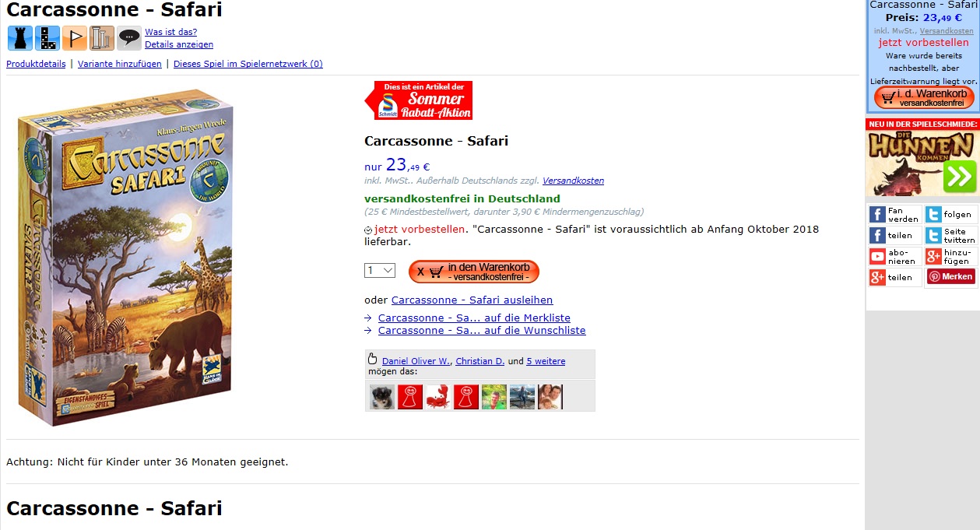Click the speech bubble category icon
This screenshot has height=530, width=980.
pyautogui.click(x=129, y=38)
